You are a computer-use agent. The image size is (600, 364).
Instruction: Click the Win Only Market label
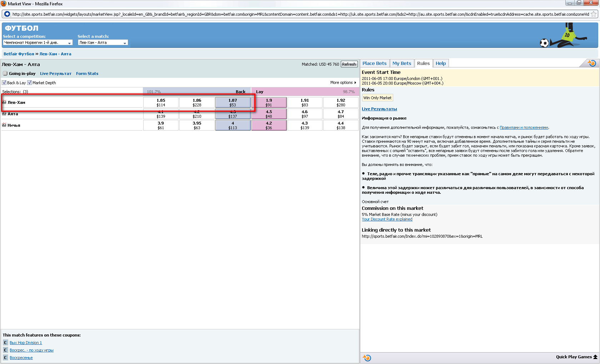click(x=377, y=98)
